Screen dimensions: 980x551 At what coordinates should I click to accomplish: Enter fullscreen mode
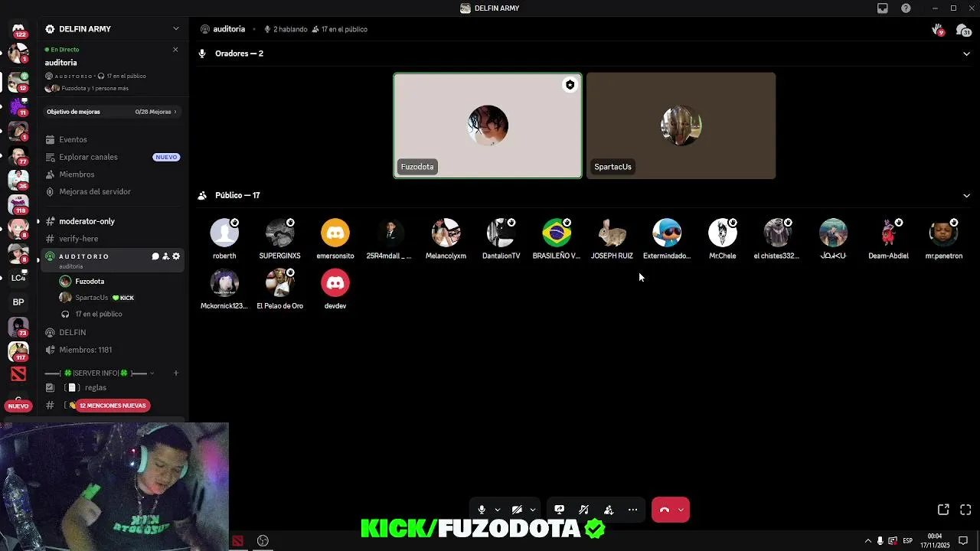click(x=965, y=510)
